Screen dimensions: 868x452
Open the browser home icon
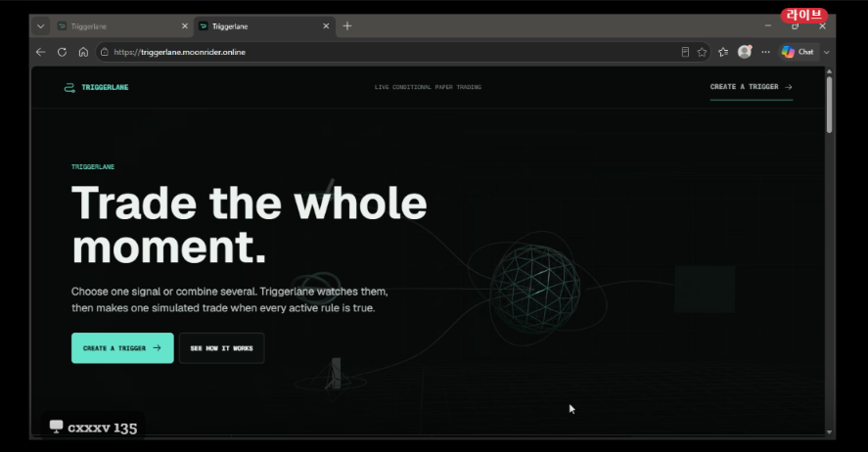point(83,52)
